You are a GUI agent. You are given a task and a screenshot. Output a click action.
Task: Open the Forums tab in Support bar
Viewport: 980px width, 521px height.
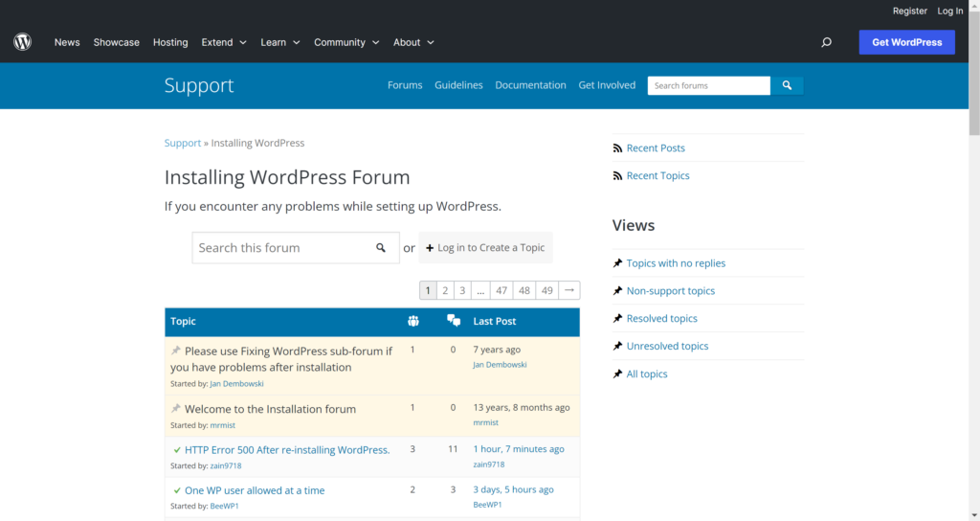click(405, 85)
